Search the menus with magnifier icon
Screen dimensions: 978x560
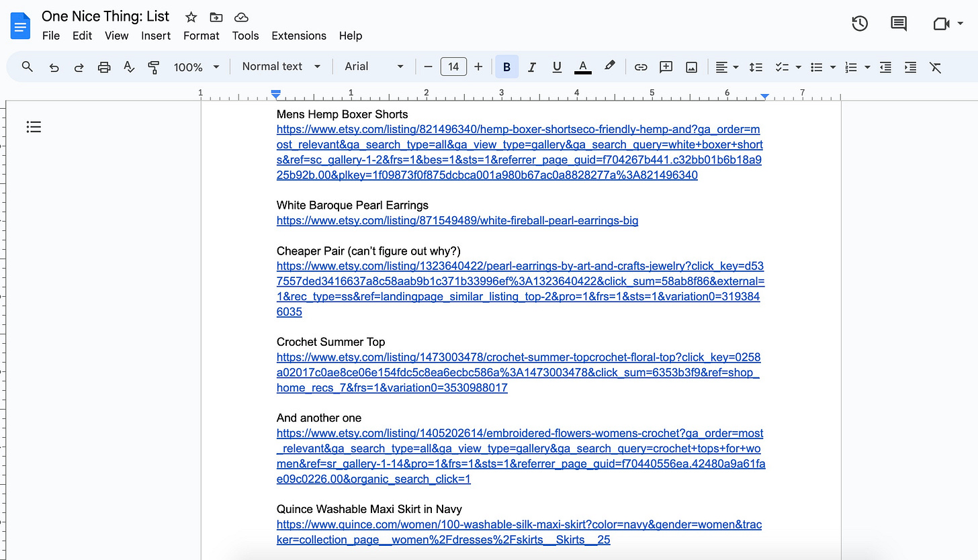pyautogui.click(x=28, y=66)
